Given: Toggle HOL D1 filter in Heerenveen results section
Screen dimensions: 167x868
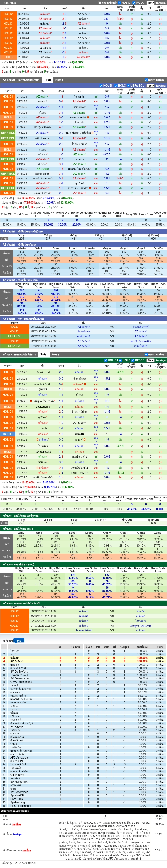Looking at the screenshot, I should [106, 360].
